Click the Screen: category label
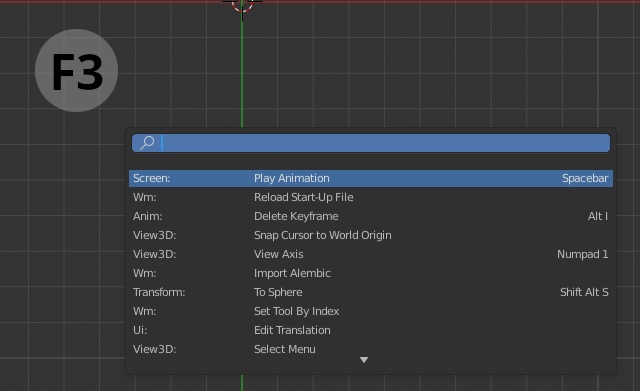The height and width of the screenshot is (391, 640). point(151,178)
